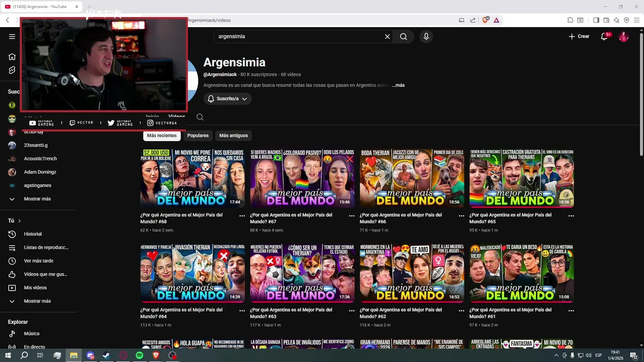The image size is (644, 362).
Task: Open File Explorer in the taskbar
Action: (x=73, y=355)
